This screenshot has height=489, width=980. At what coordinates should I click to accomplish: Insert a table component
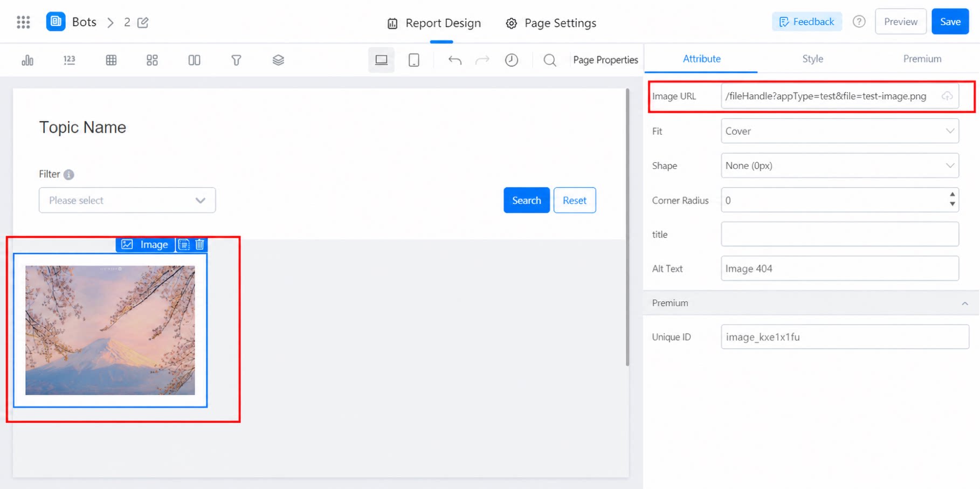[x=111, y=60]
